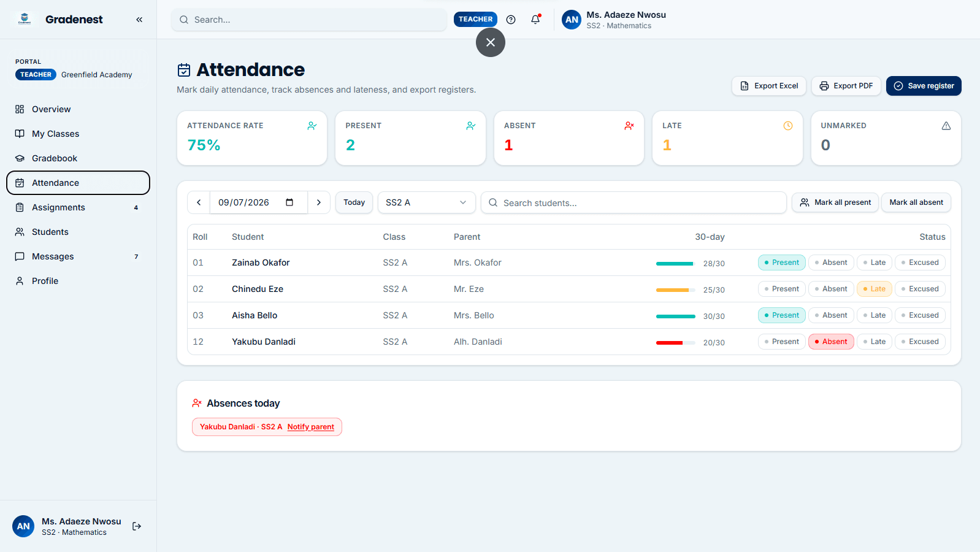Click the Absent card person-x icon
This screenshot has width=980, height=552.
click(x=629, y=126)
